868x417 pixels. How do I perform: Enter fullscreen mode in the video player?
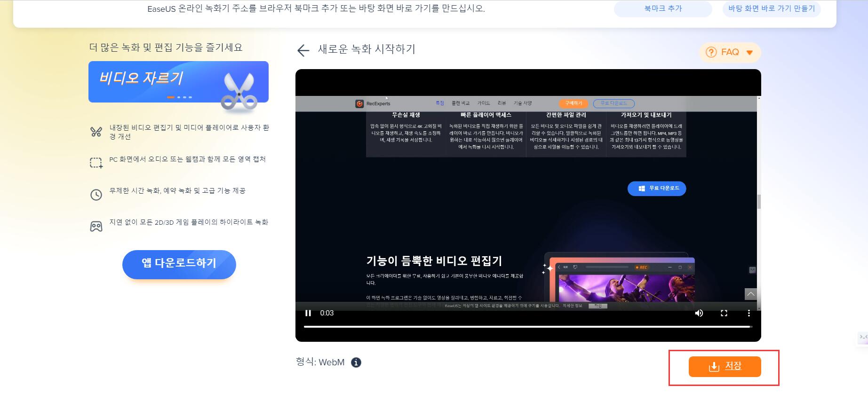[724, 313]
